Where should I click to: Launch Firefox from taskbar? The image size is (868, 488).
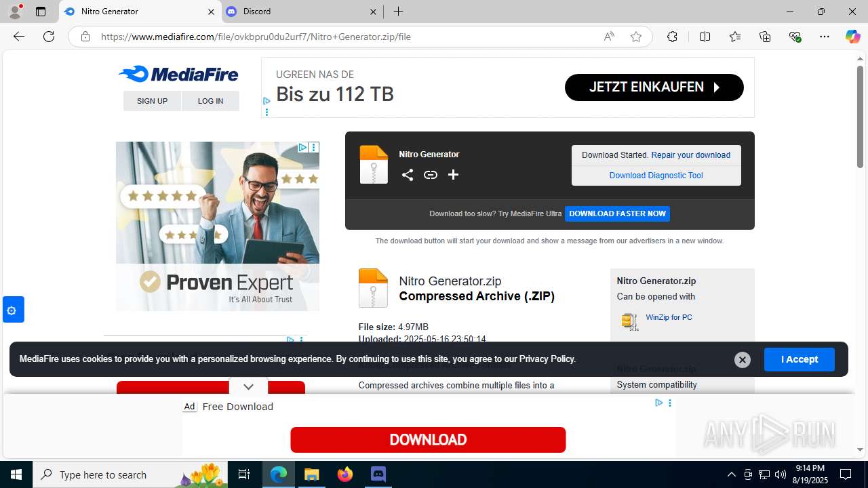(x=345, y=474)
